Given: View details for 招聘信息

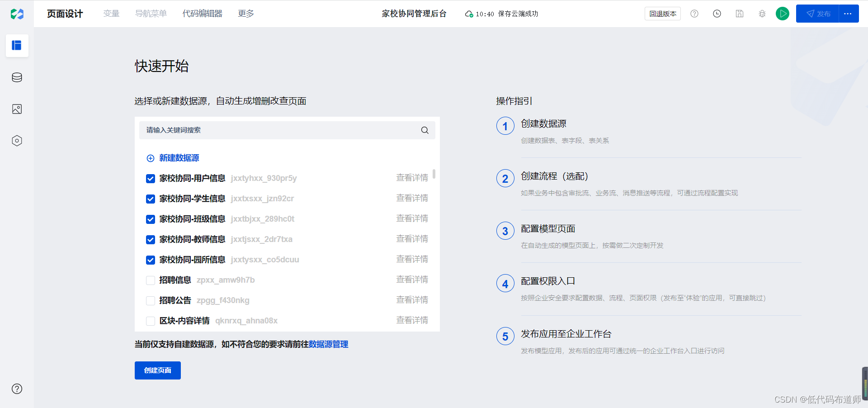Looking at the screenshot, I should (x=412, y=280).
